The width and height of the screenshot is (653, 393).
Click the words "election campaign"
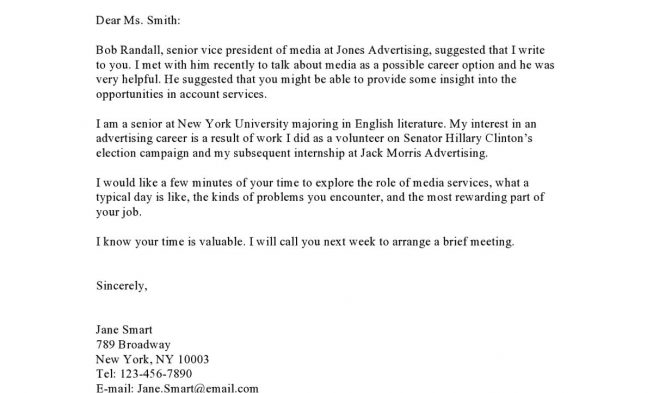tap(142, 154)
